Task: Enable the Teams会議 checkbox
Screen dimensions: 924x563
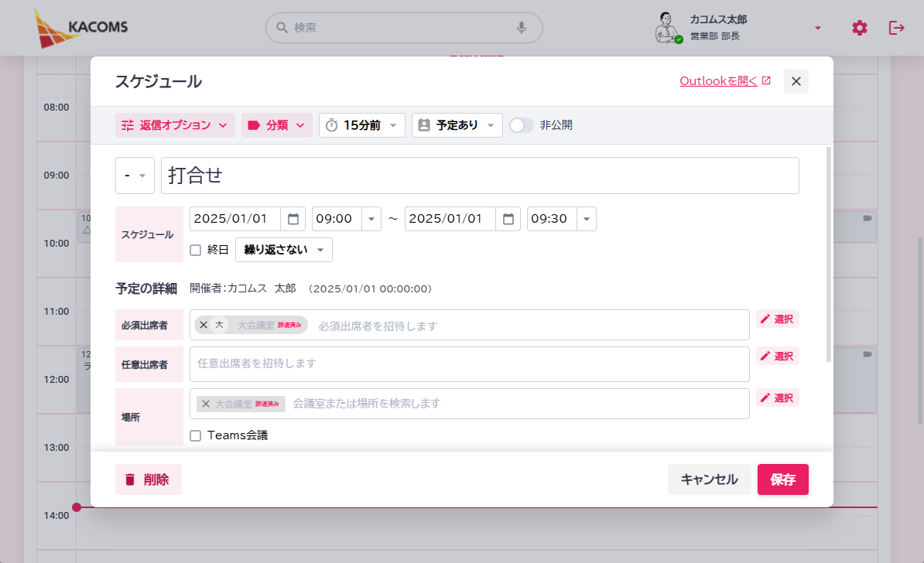Action: [196, 435]
